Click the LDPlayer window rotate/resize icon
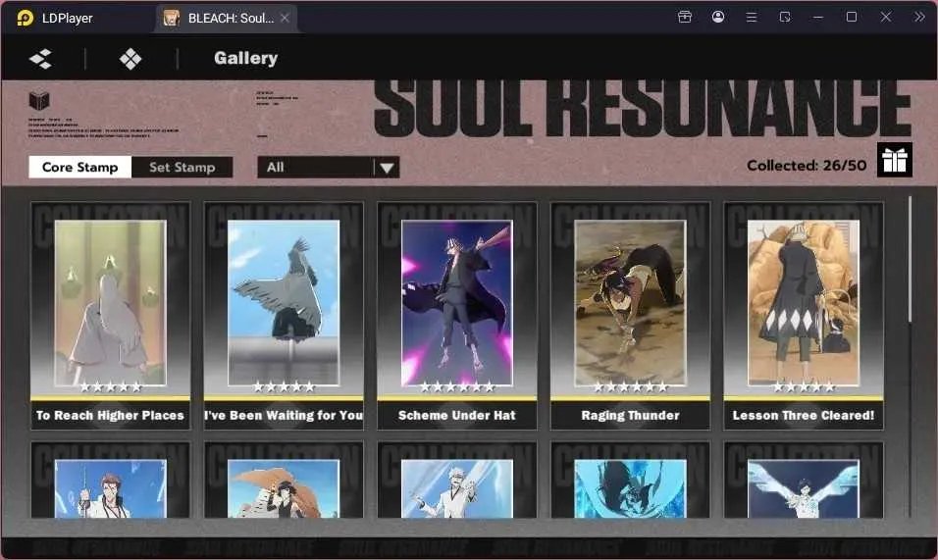938x560 pixels. click(785, 18)
